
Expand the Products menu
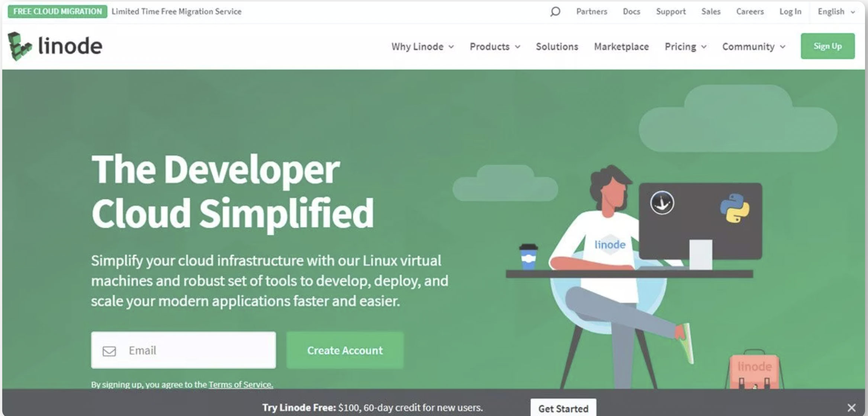[x=495, y=47]
